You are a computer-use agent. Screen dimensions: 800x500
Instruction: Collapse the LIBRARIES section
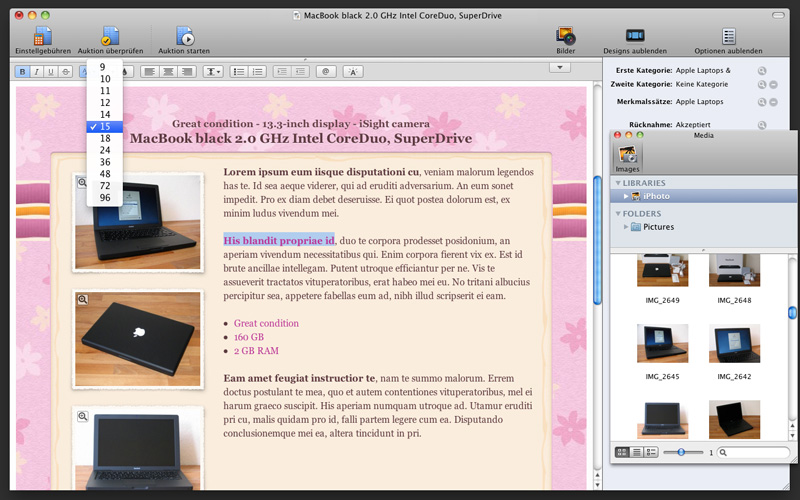(x=618, y=183)
